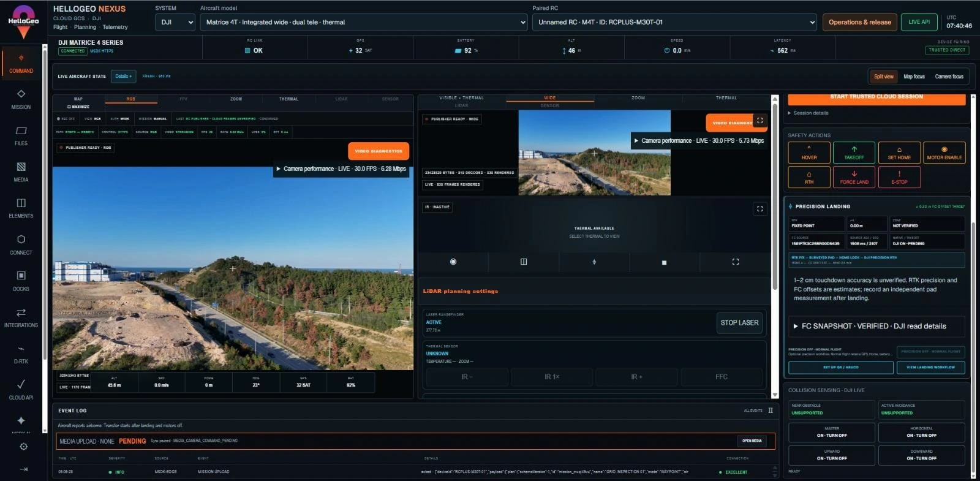Turn off Upward collision sensing

(x=832, y=455)
